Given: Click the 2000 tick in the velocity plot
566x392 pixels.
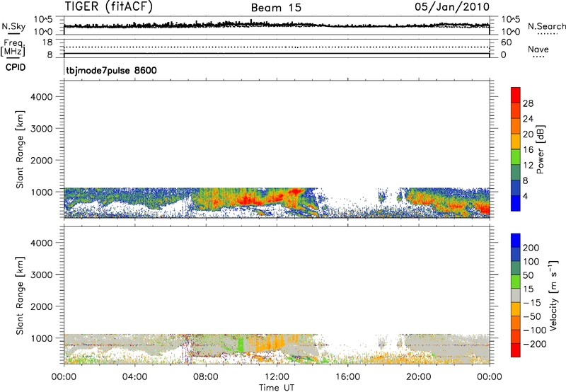Looking at the screenshot, I should pos(42,306).
